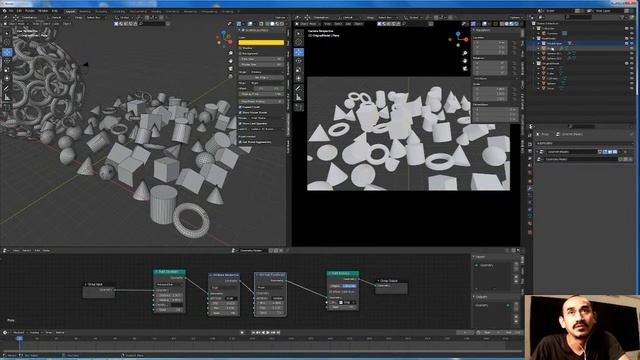Click the Collection button on Point Instance node
Screen dimensions: 640x360
[349, 286]
